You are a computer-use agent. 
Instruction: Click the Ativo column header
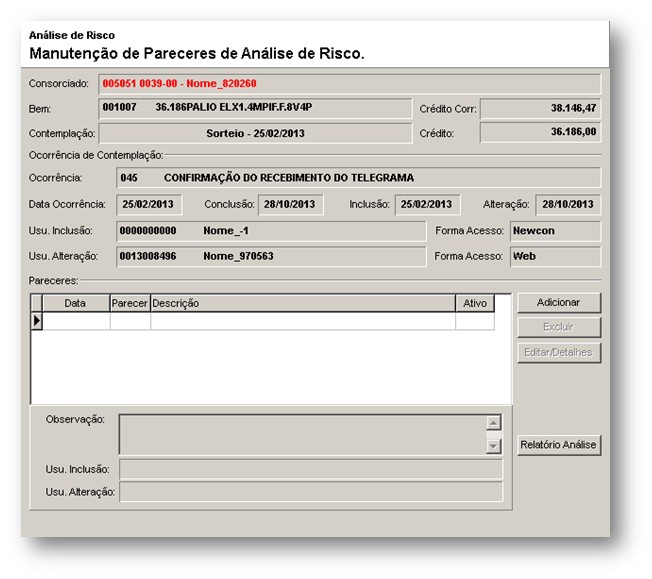point(475,303)
